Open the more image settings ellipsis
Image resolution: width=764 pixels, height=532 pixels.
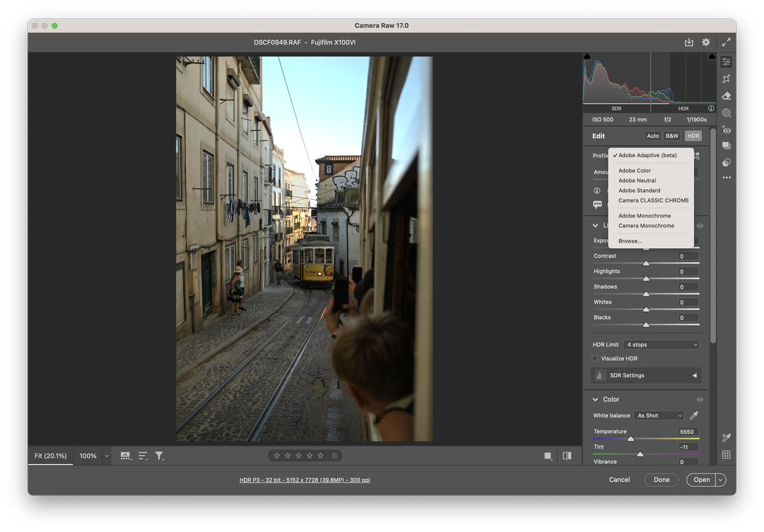point(726,178)
